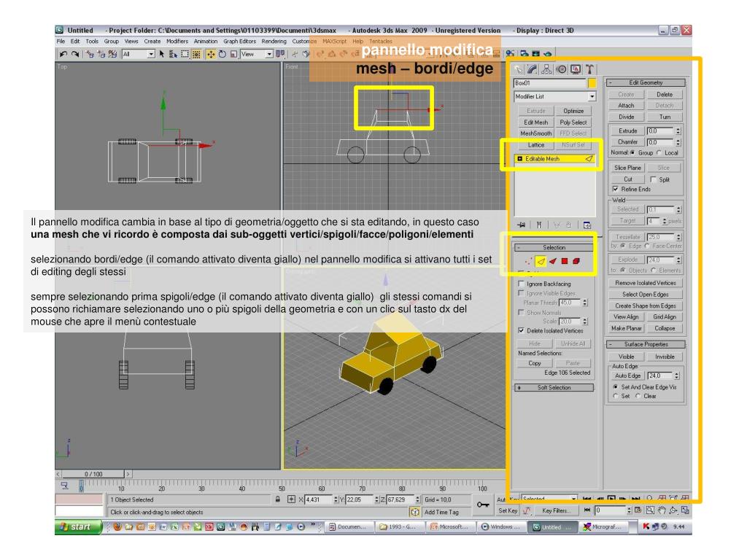This screenshot has height=560, width=747.
Task: Select the Vertex sub-object level icon
Action: 529,261
